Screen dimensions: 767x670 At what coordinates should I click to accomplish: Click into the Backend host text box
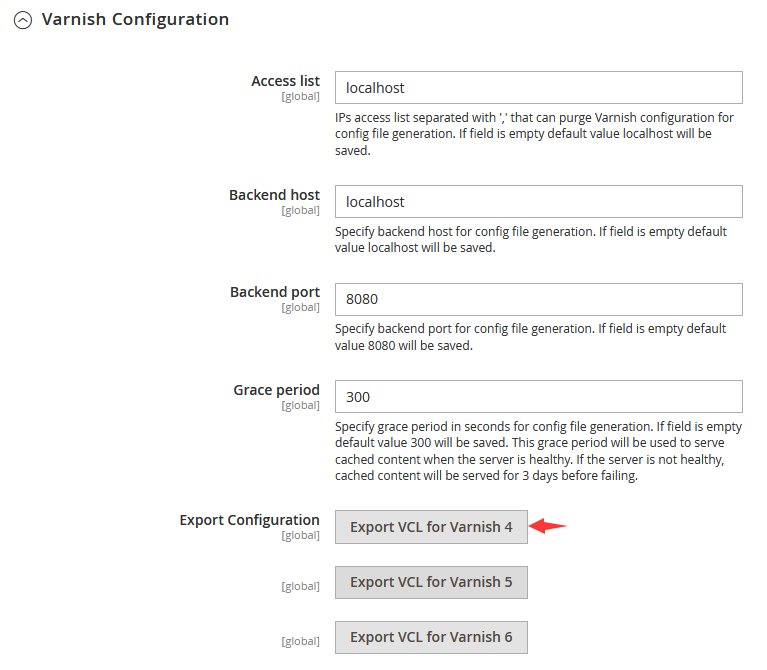click(x=538, y=202)
